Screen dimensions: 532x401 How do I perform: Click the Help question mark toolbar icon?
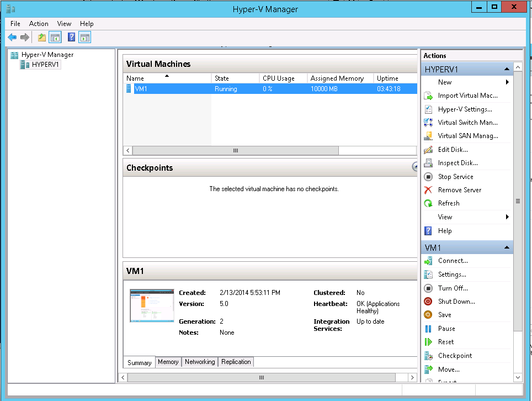pos(71,38)
